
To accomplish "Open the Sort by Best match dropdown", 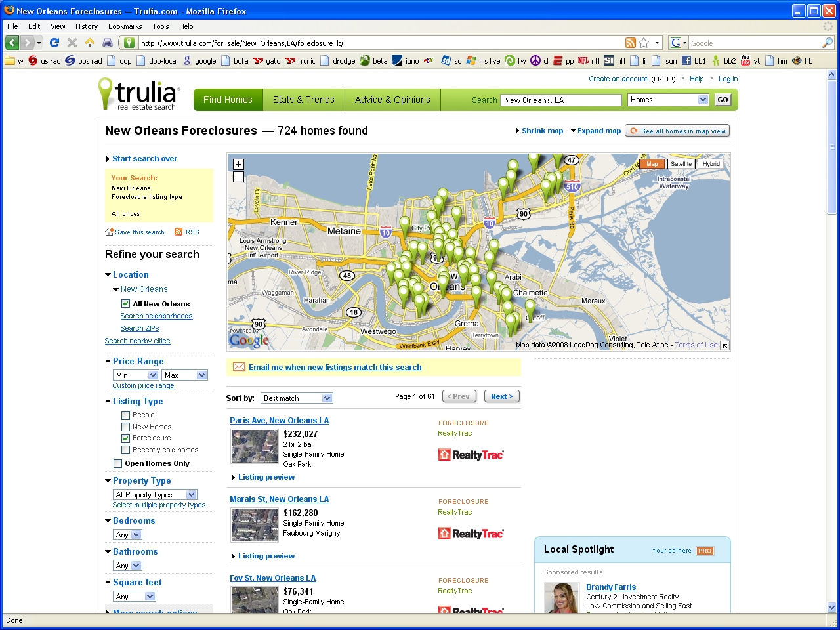I will click(297, 398).
